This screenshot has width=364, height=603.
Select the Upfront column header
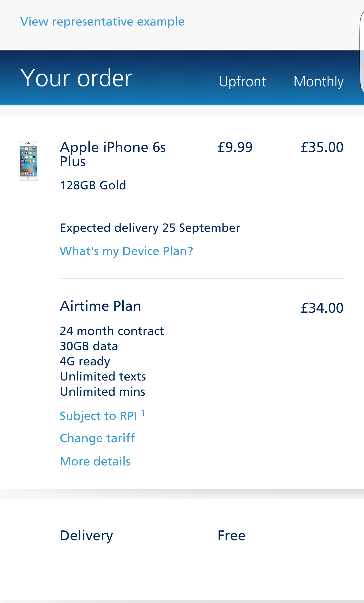coord(242,81)
